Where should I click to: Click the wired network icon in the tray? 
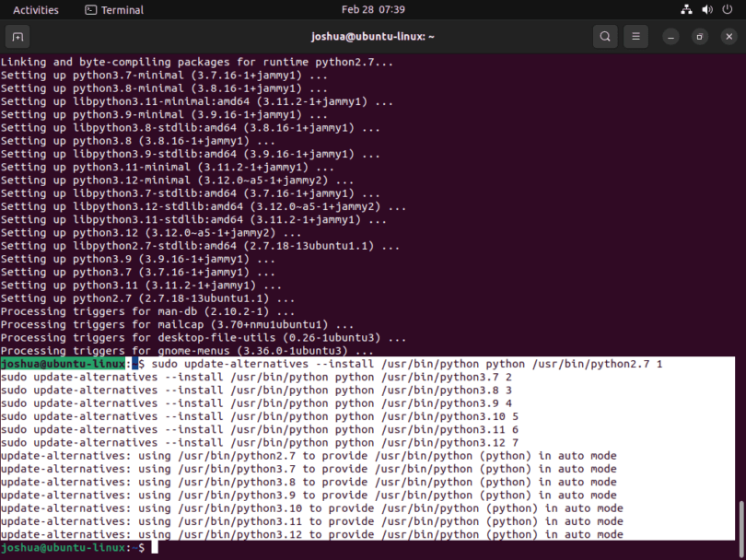pos(686,9)
